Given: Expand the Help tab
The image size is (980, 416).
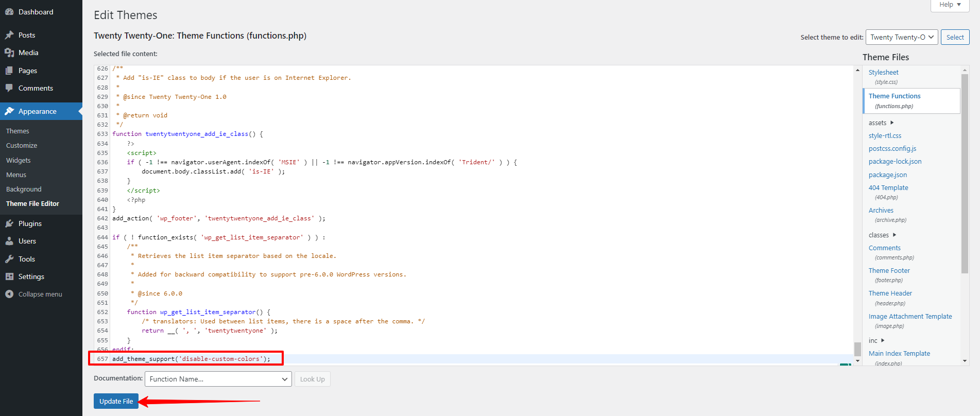Looking at the screenshot, I should [950, 5].
